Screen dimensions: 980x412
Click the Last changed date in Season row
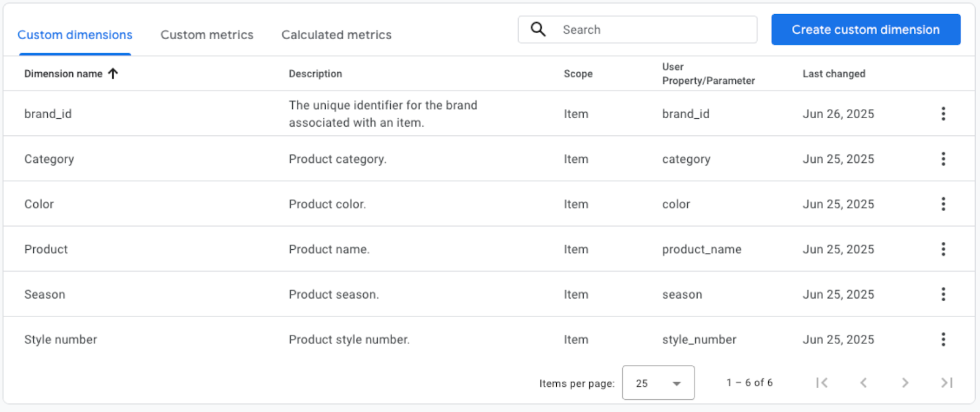click(x=839, y=294)
